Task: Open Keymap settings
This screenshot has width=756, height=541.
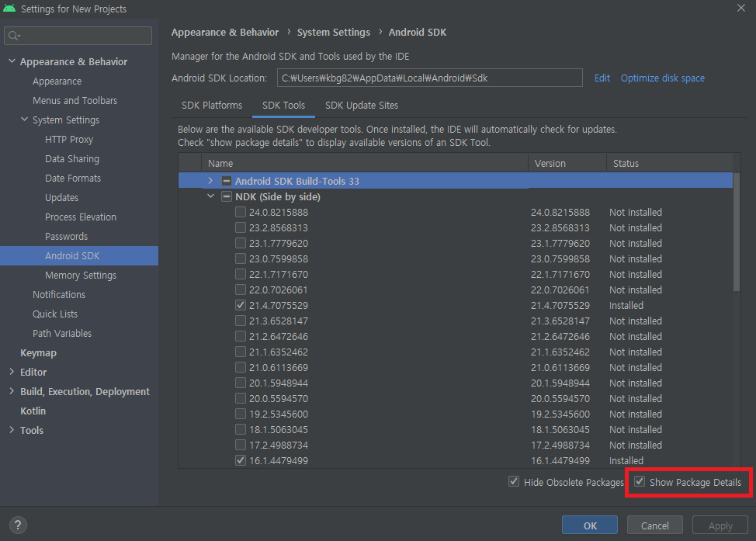Action: tap(38, 352)
